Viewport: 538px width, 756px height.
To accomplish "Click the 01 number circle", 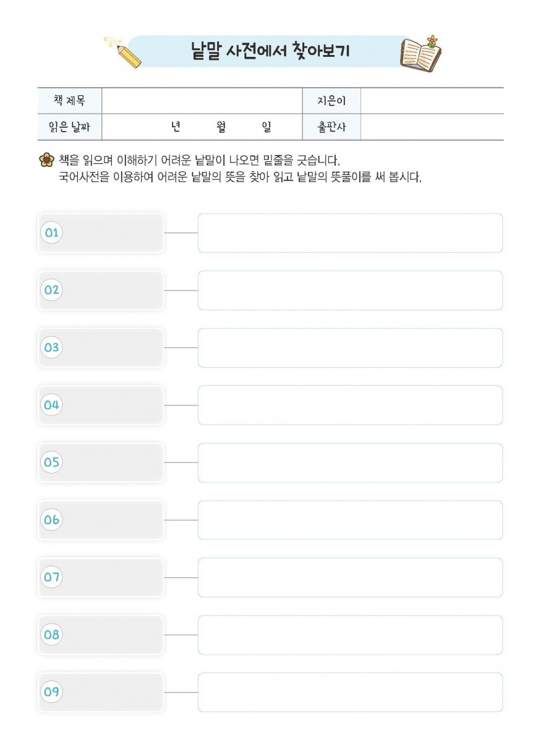I will click(51, 233).
